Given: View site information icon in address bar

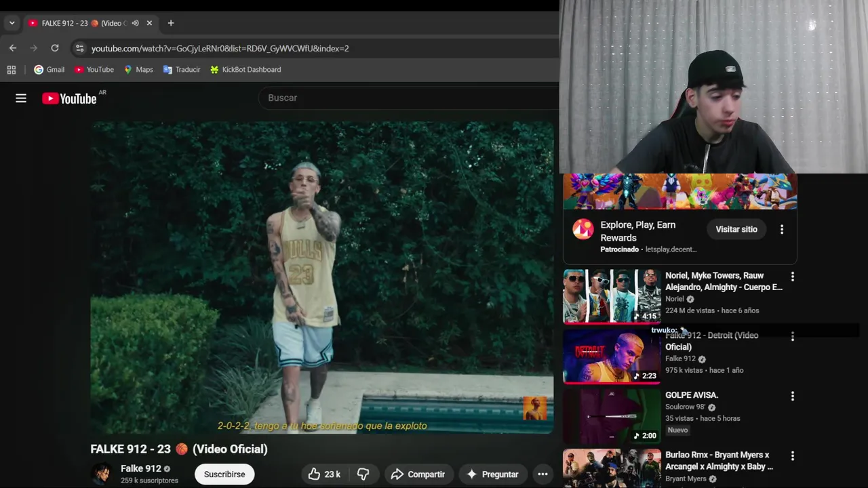Looking at the screenshot, I should click(79, 48).
